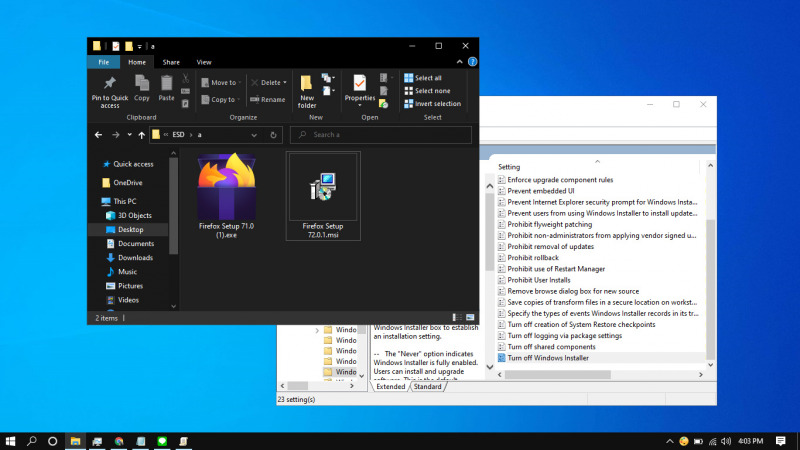Go up one folder level arrow
The image size is (800, 450).
click(x=141, y=135)
